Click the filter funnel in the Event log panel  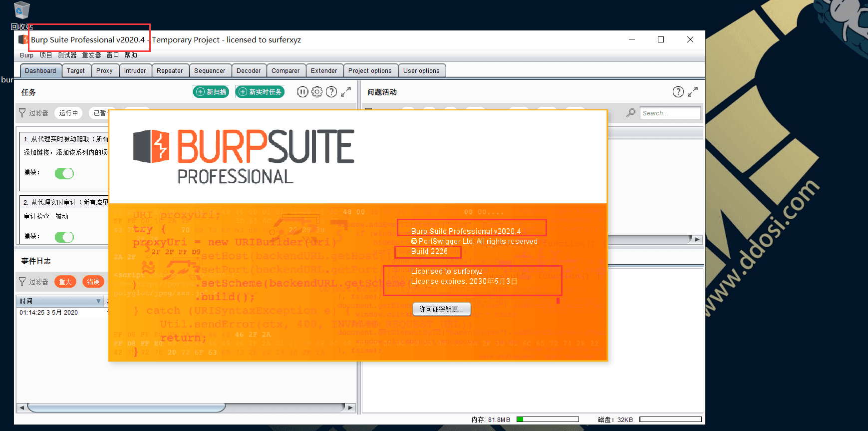(x=22, y=282)
